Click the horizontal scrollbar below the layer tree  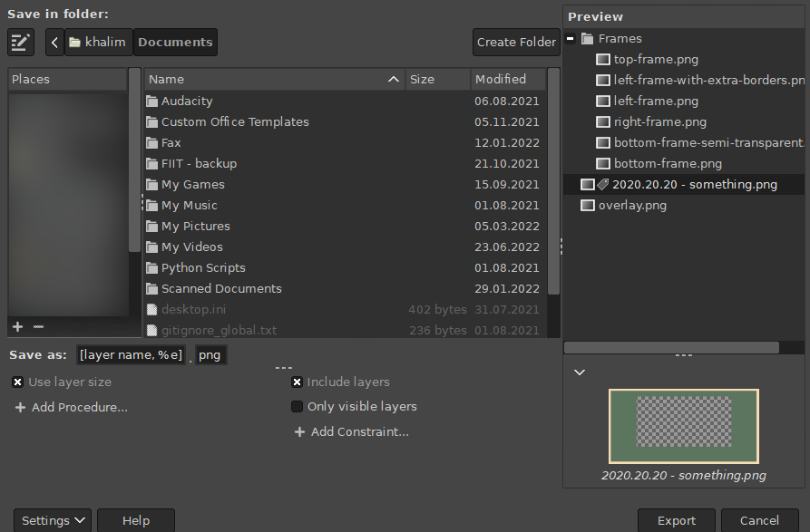coord(671,346)
